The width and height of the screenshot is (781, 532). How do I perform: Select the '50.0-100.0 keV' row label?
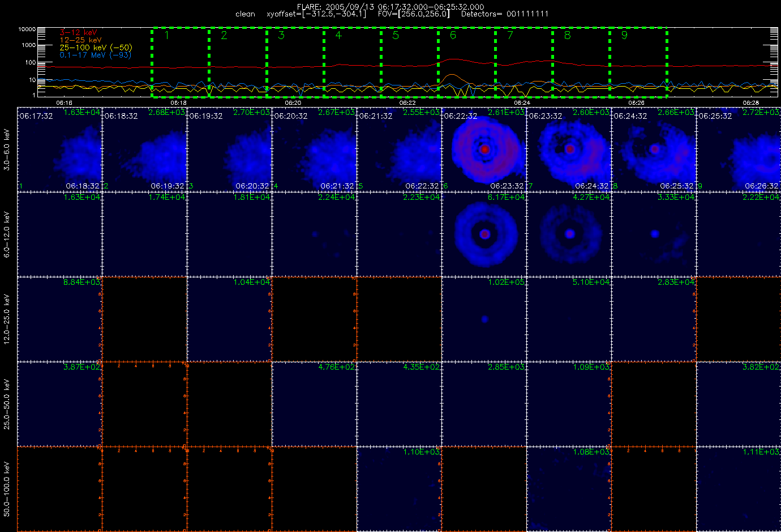7,489
